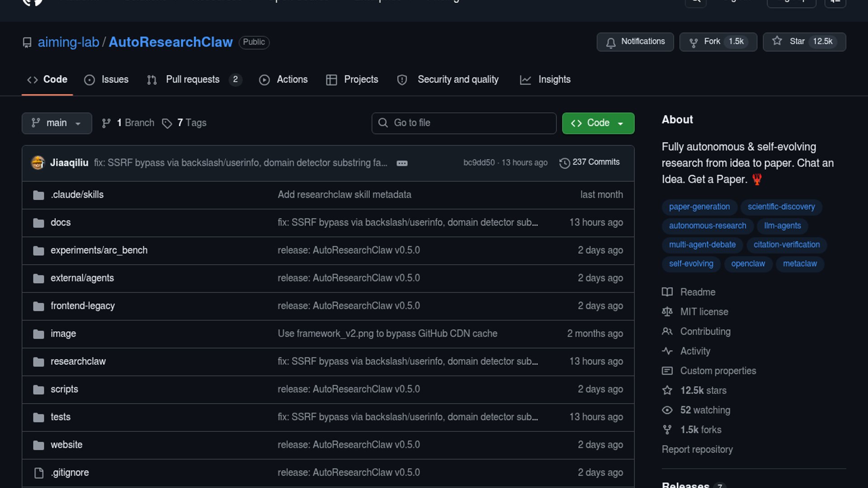Open 'Use framework_v2.png' commit message
Viewport: 868px width, 488px height.
coord(387,334)
